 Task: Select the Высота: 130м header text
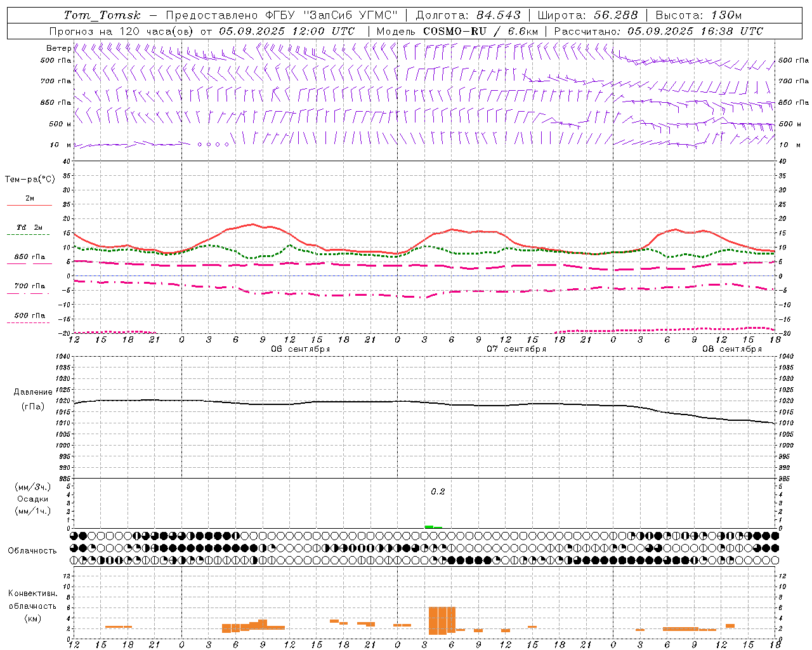(x=698, y=15)
